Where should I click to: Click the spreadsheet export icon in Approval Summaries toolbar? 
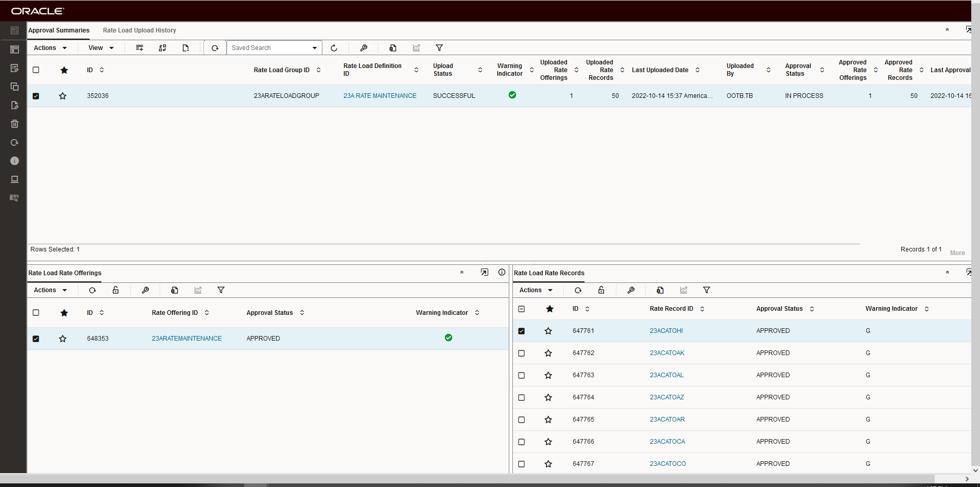point(393,48)
